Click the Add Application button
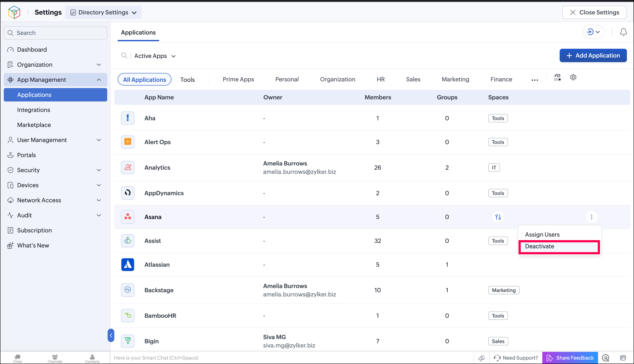This screenshot has width=634, height=364. (593, 55)
